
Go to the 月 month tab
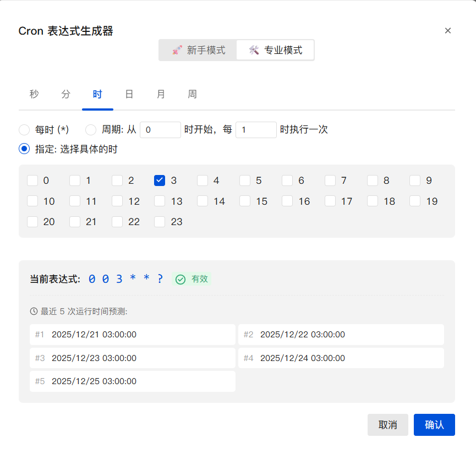[x=161, y=94]
